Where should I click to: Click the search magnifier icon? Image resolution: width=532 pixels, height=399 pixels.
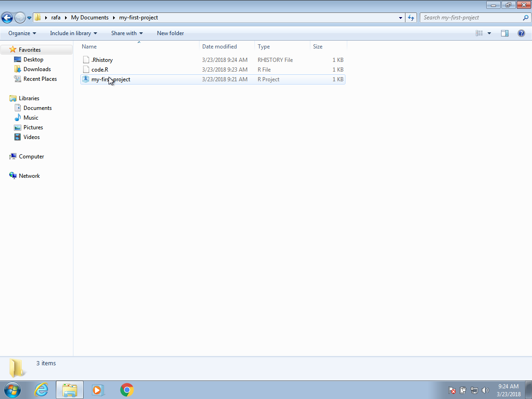click(x=526, y=18)
